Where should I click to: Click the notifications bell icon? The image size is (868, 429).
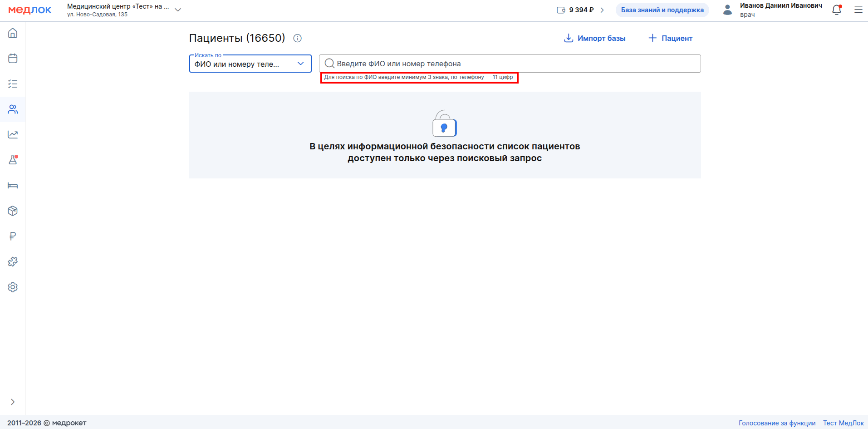tap(837, 10)
